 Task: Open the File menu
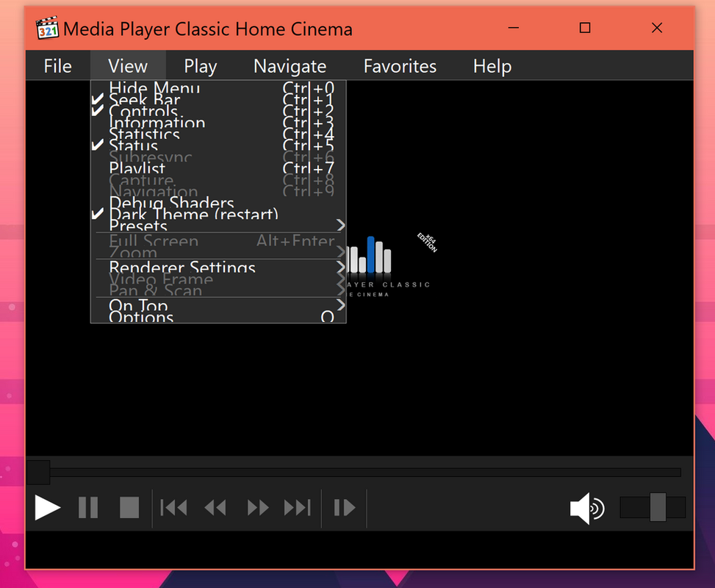(57, 66)
